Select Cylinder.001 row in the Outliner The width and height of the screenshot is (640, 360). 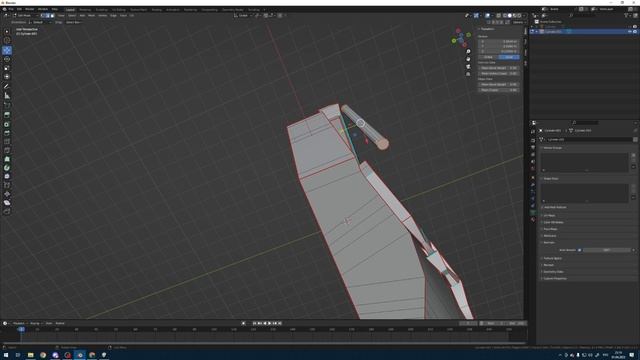coord(584,31)
